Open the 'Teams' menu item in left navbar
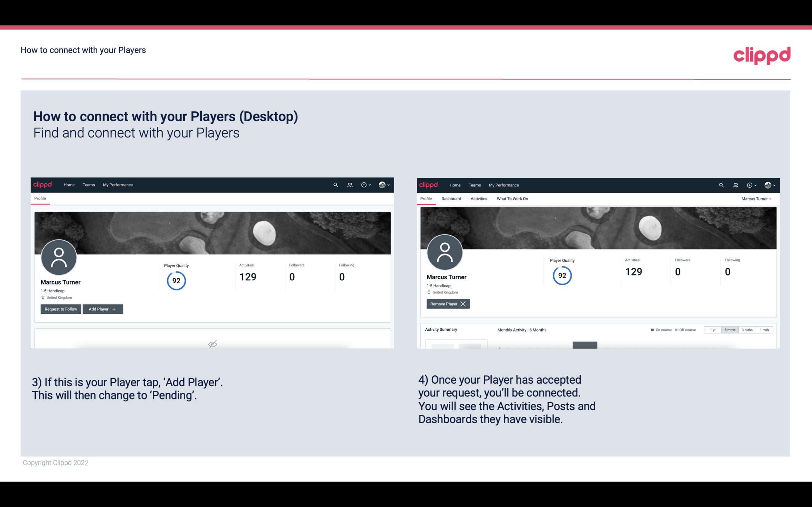 tap(88, 184)
